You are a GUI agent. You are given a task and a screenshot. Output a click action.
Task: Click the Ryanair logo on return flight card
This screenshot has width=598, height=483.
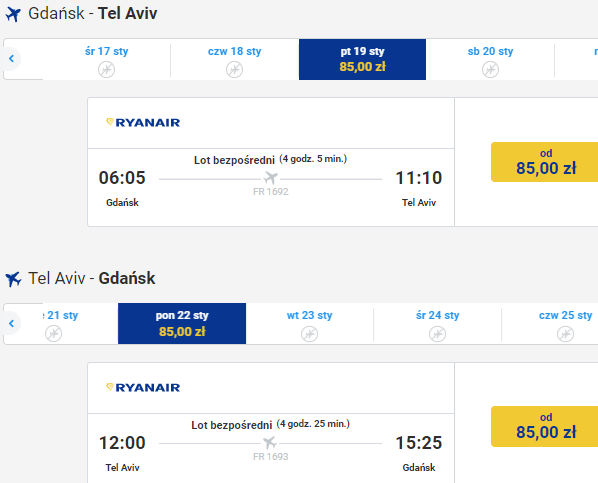[143, 388]
